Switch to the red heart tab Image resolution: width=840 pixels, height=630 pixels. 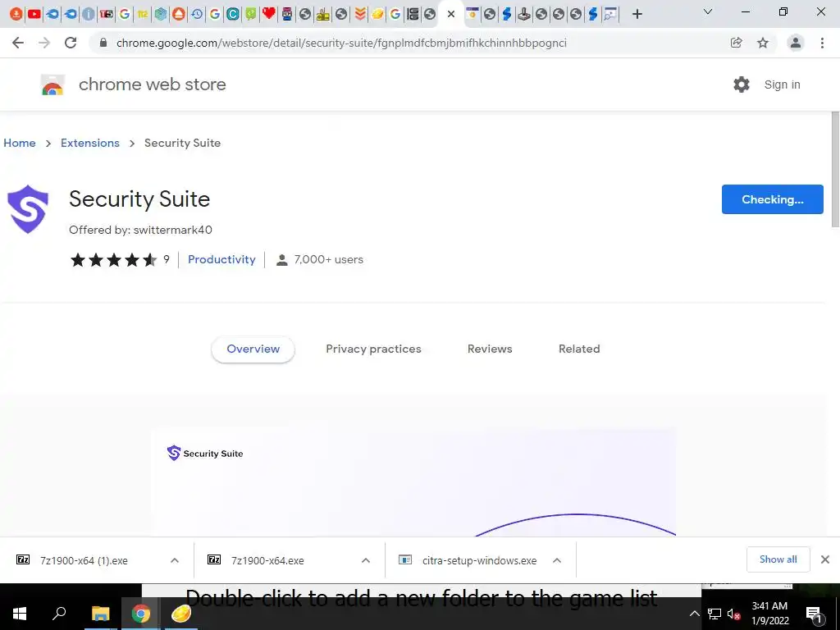269,14
